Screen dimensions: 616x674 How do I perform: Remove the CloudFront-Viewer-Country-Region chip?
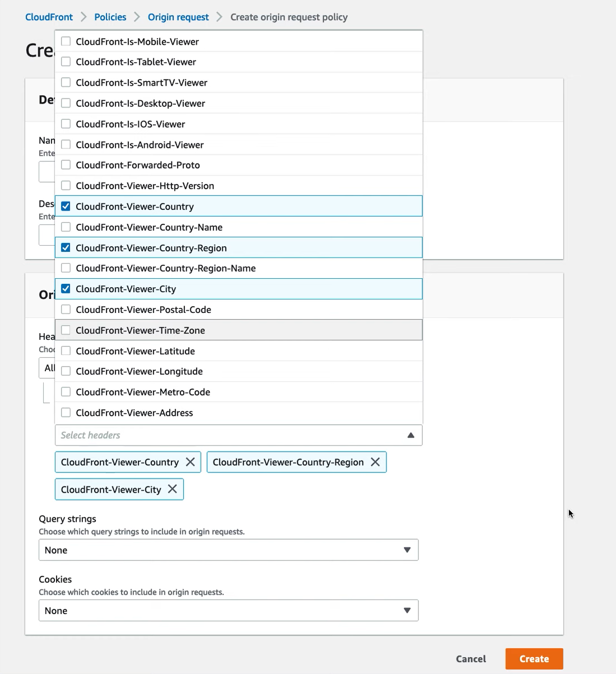pos(375,462)
